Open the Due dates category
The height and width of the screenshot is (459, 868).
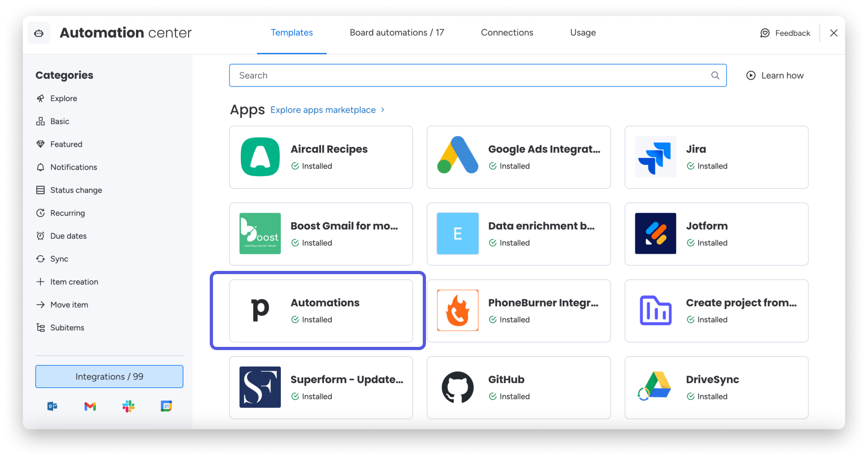(61, 236)
